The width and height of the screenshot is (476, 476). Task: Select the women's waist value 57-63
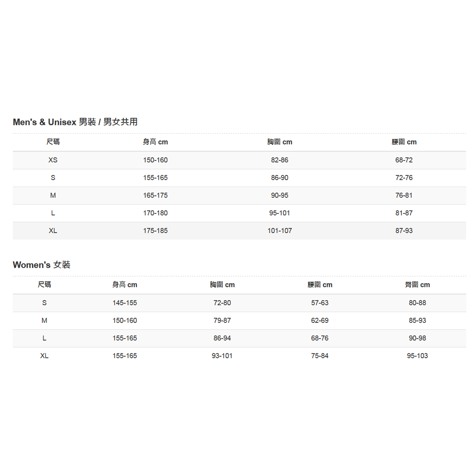pos(320,303)
